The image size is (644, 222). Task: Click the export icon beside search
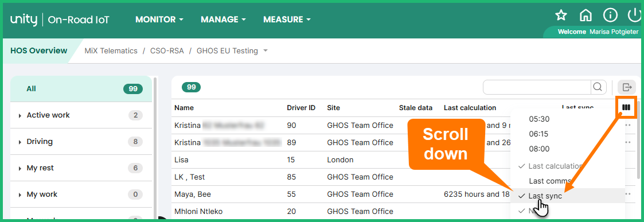627,87
